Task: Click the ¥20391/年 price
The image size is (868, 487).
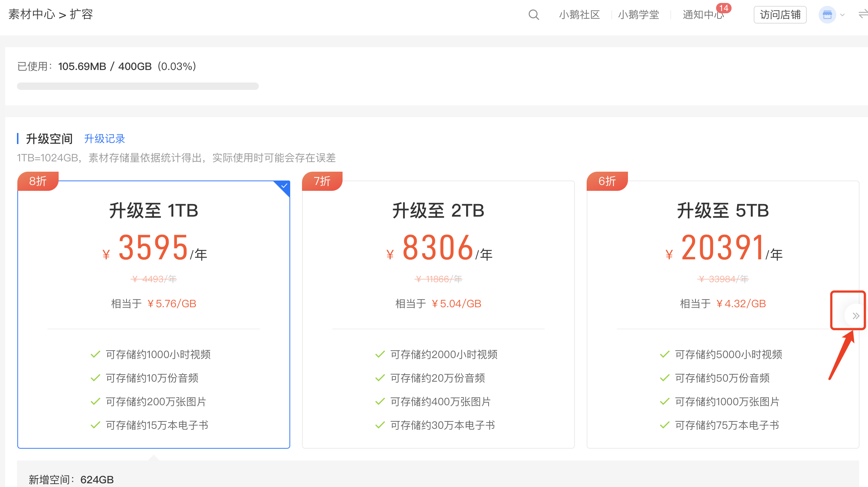Action: [724, 248]
